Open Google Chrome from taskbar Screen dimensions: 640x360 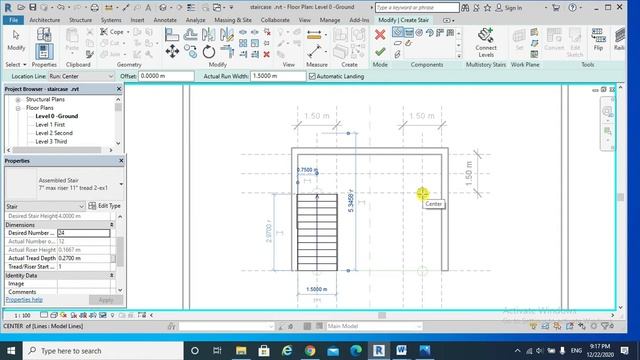(310, 350)
